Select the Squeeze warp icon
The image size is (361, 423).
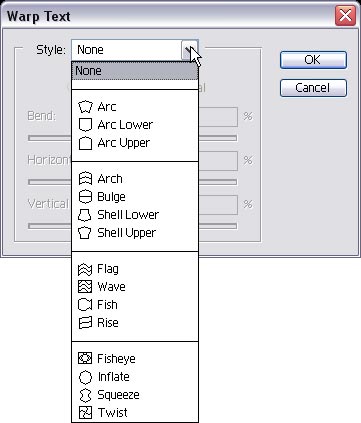[85, 395]
